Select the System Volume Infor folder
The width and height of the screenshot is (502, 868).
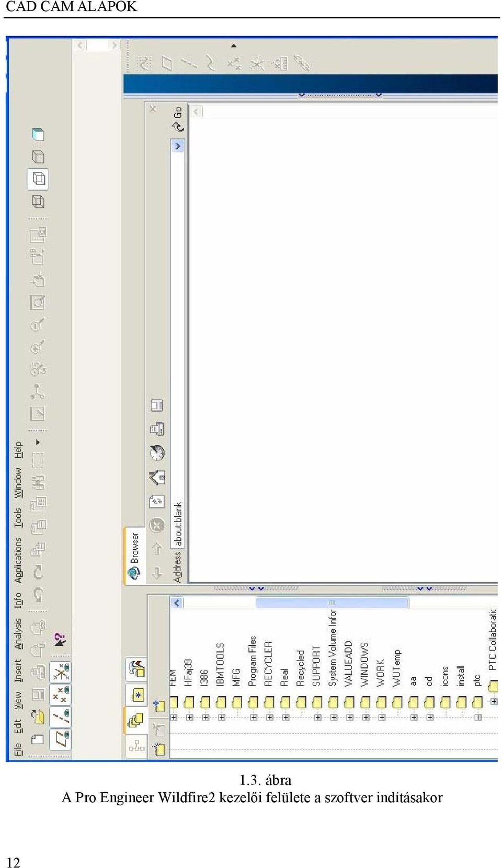(x=332, y=648)
